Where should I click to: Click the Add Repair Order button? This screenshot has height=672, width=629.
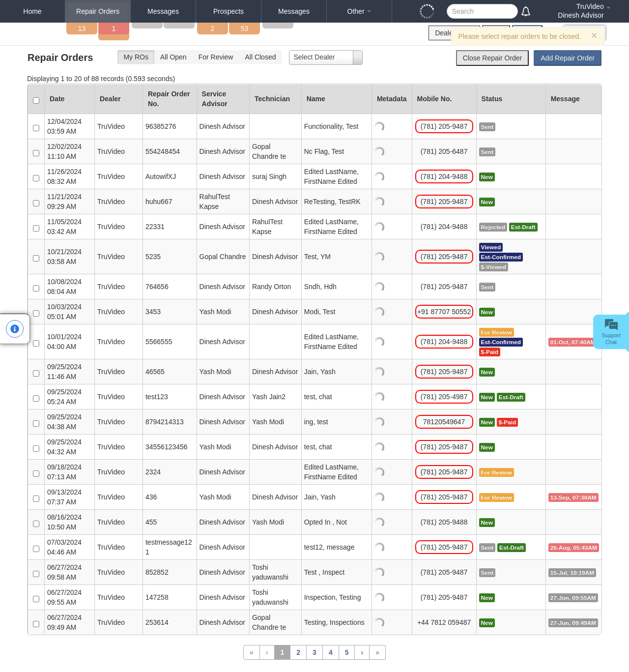568,58
